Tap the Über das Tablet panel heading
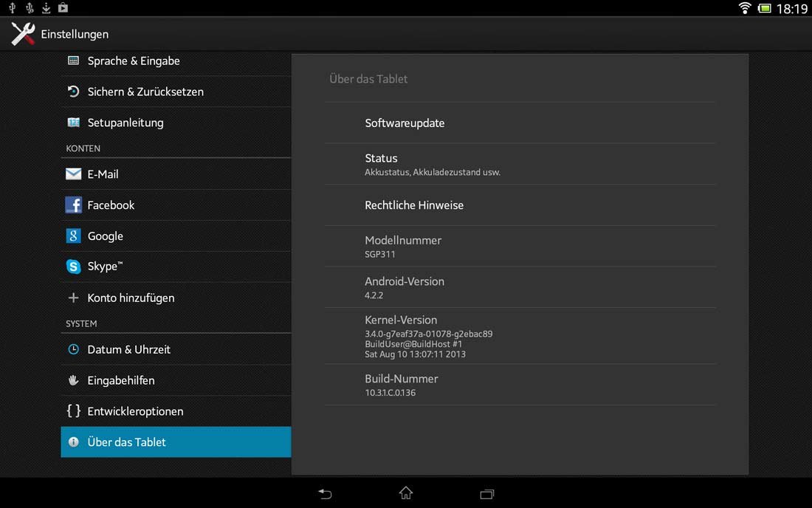812x508 pixels. (368, 79)
